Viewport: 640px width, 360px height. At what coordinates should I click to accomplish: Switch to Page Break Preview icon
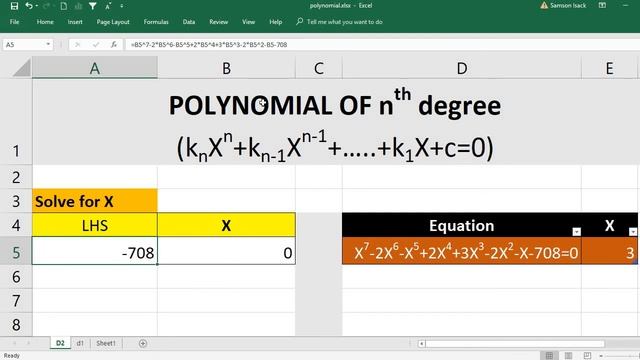587,356
